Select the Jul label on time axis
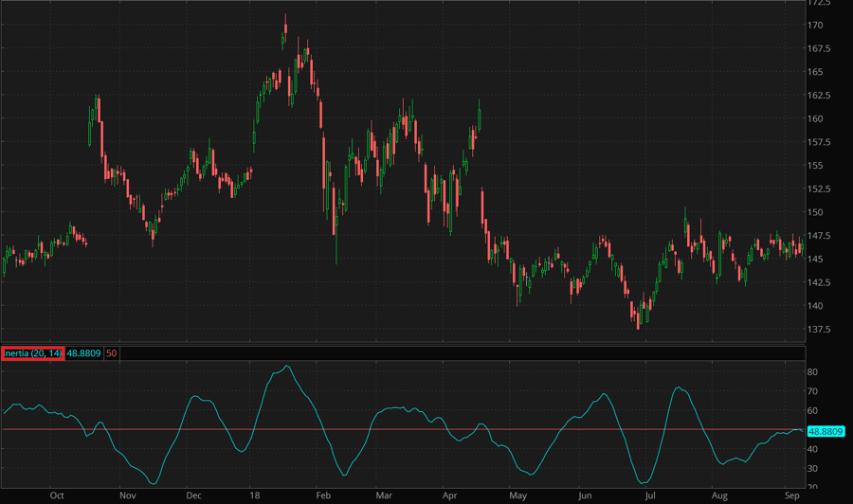 650,495
